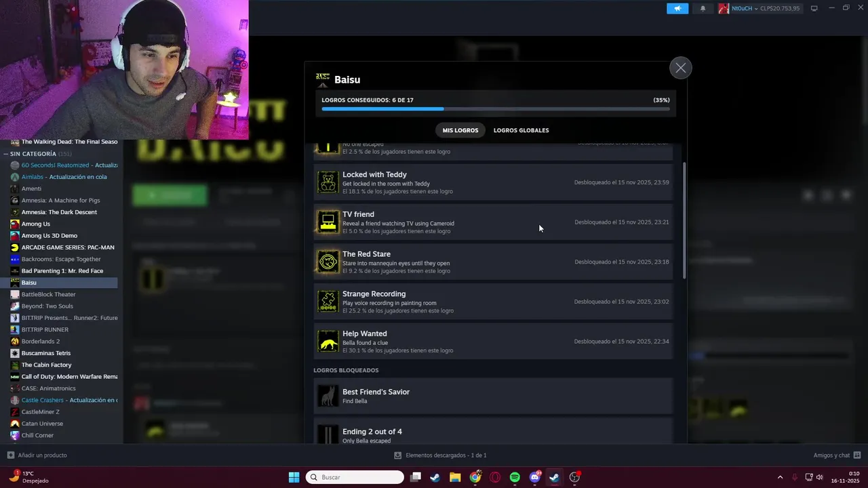Switch to Big Picture mode monitor icon
868x488 pixels.
[x=814, y=8]
